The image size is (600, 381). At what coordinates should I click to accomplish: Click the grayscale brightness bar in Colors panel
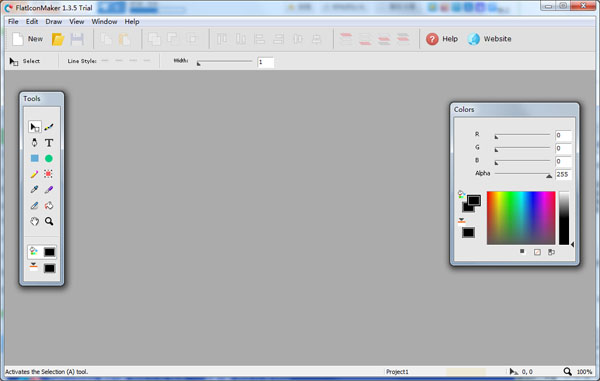(x=564, y=218)
